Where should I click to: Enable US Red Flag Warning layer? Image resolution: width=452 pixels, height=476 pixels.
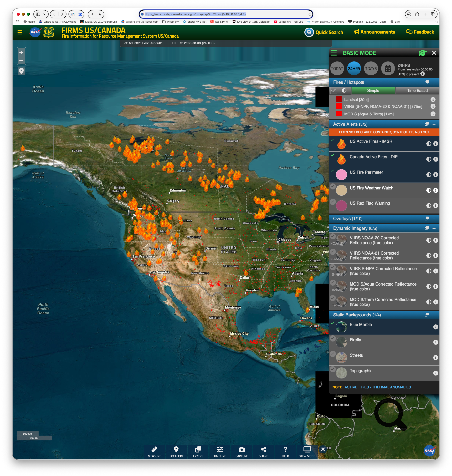point(332,201)
